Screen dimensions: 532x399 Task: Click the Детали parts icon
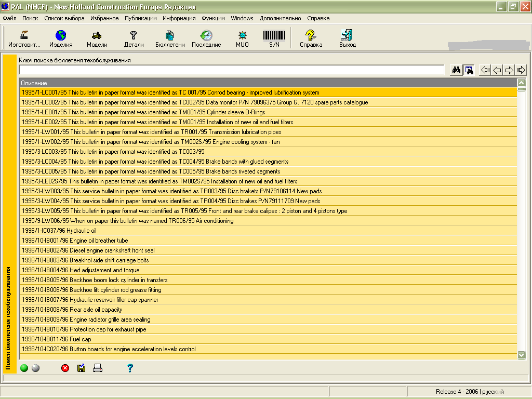pyautogui.click(x=134, y=38)
